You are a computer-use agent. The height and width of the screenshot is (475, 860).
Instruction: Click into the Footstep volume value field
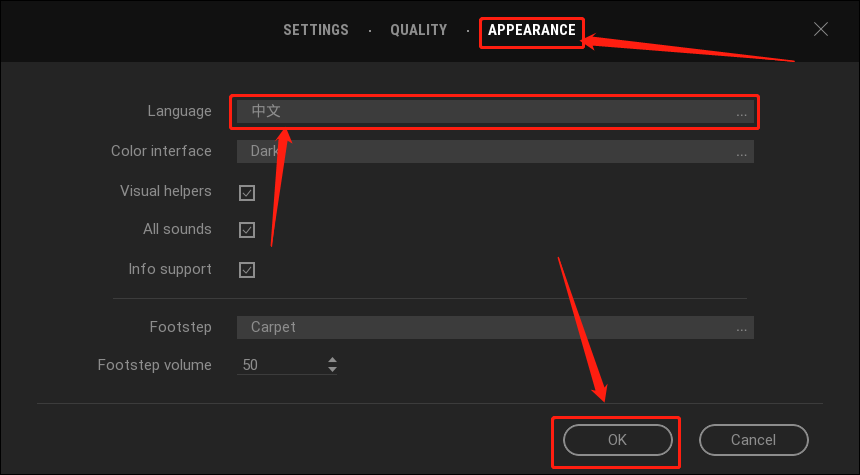click(x=281, y=365)
